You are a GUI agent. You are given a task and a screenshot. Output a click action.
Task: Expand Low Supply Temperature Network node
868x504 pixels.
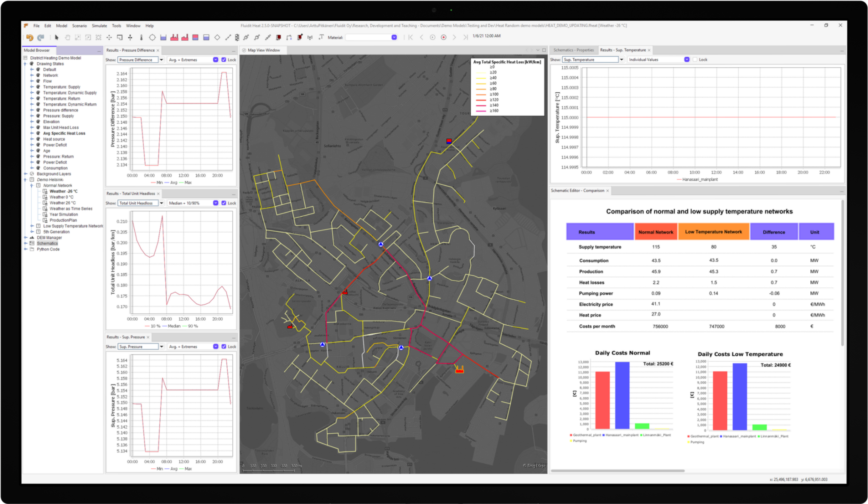pyautogui.click(x=32, y=226)
